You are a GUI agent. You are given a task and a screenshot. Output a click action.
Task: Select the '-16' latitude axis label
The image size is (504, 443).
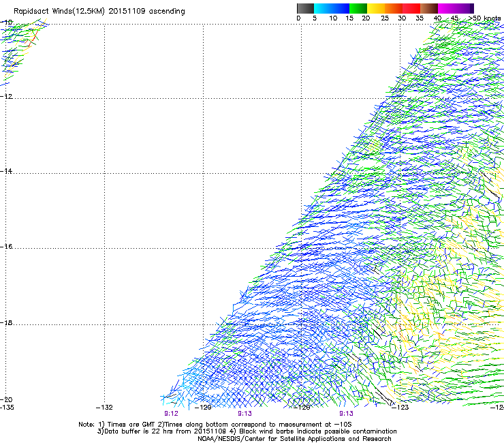tap(7, 247)
